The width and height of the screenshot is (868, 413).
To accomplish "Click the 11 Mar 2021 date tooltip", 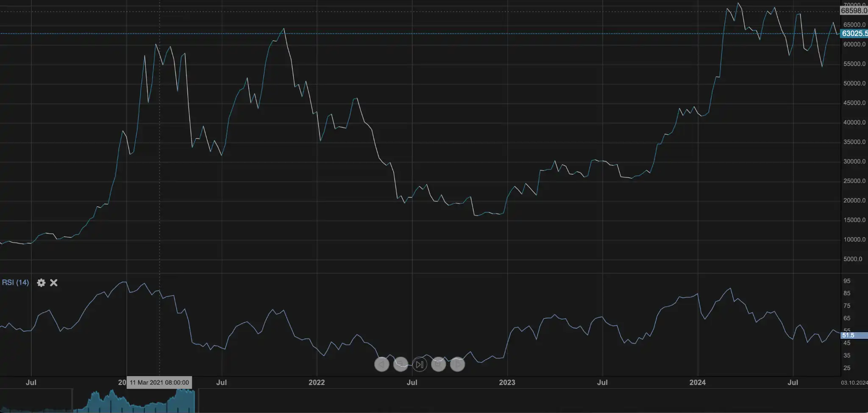I will point(159,383).
